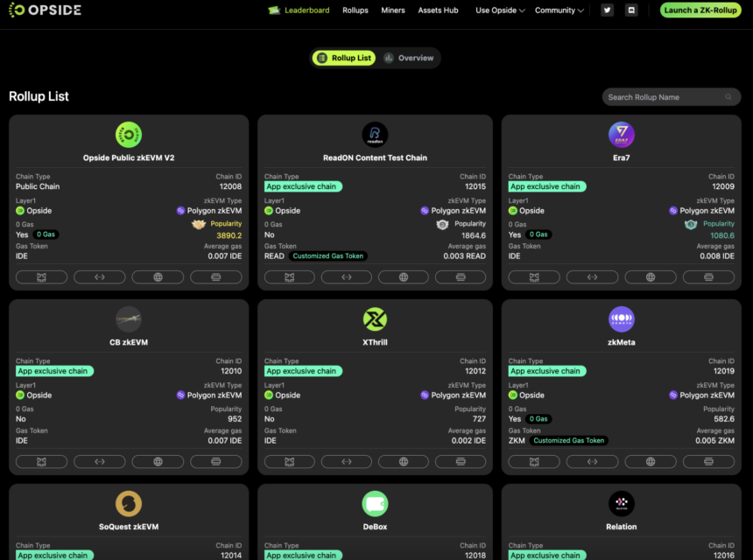Open the Opside logo home link
753x560 pixels.
pos(45,10)
